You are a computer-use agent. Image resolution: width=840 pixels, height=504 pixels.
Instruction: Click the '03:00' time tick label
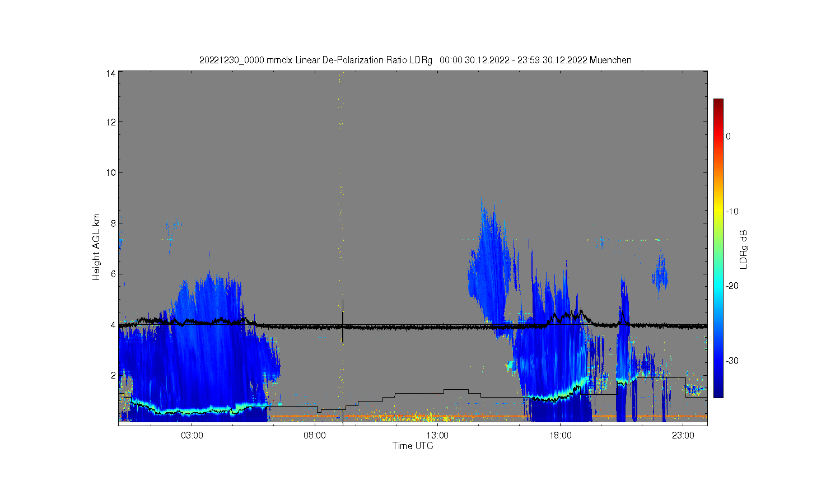point(192,435)
